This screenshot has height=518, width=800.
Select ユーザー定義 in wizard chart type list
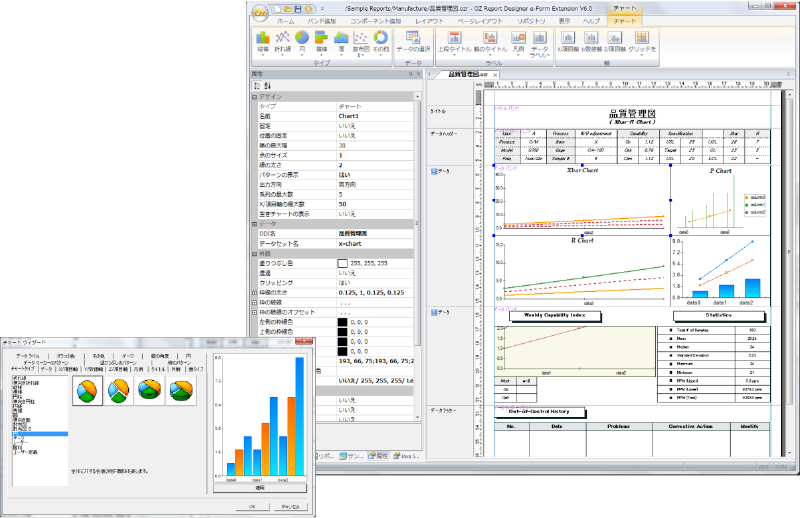point(25,452)
